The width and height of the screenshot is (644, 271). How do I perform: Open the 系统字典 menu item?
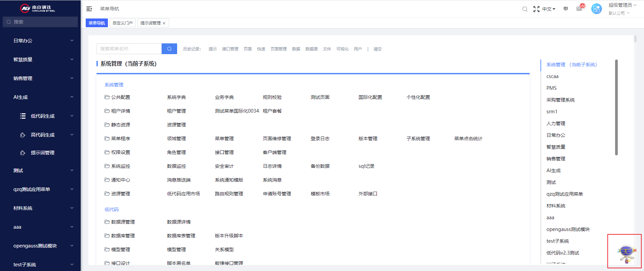click(x=176, y=97)
